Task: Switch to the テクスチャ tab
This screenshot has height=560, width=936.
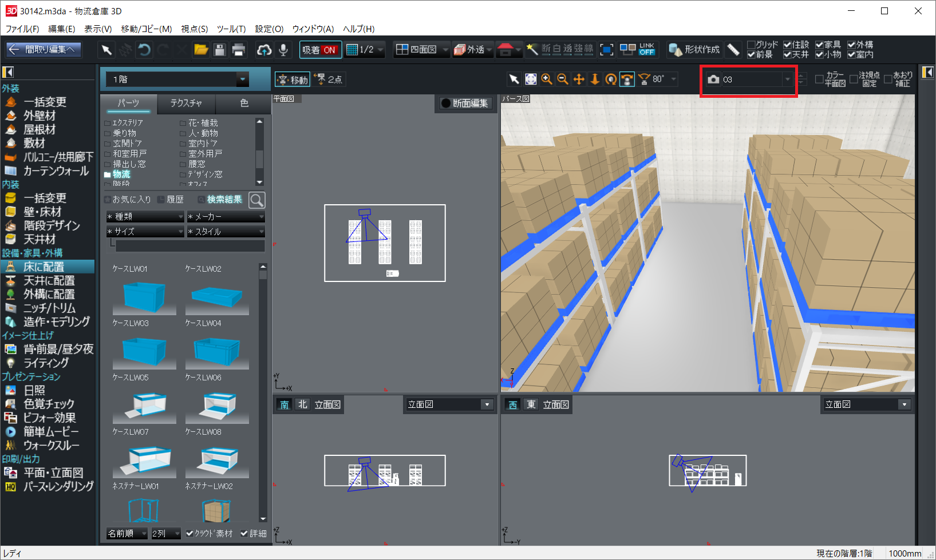Action: point(186,103)
